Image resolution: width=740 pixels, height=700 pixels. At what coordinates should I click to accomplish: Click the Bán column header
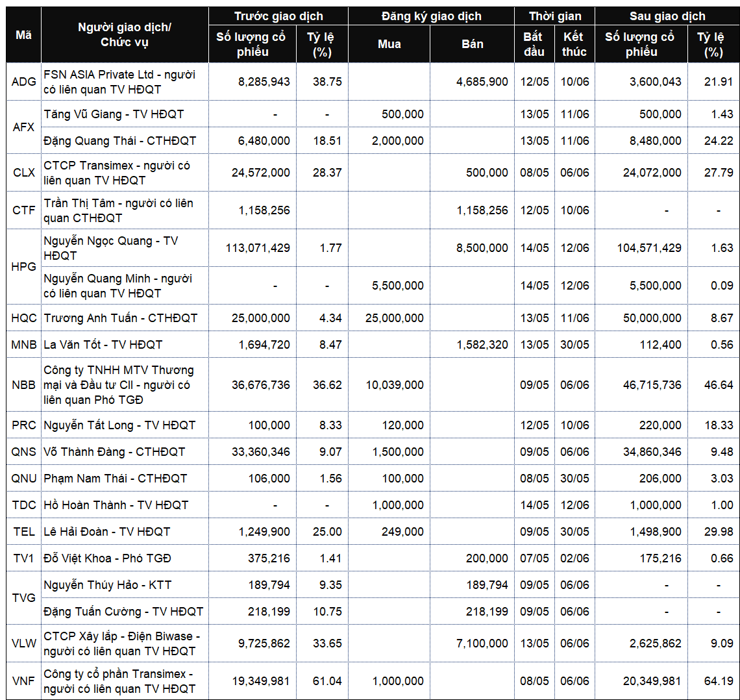click(473, 44)
